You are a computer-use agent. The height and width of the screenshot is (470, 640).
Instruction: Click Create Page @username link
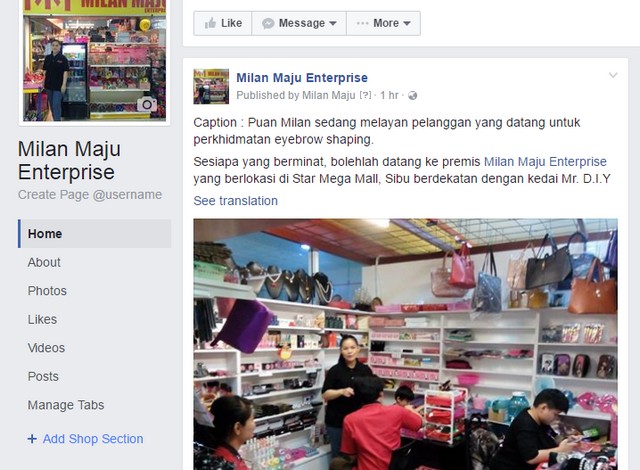click(90, 195)
